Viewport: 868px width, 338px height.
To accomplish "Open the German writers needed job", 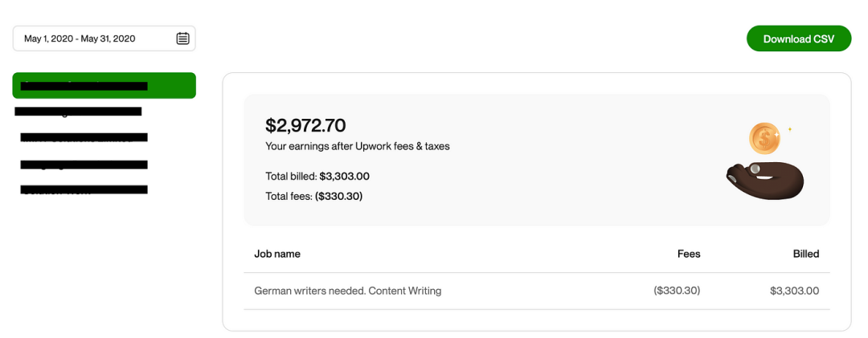I will 347,291.
